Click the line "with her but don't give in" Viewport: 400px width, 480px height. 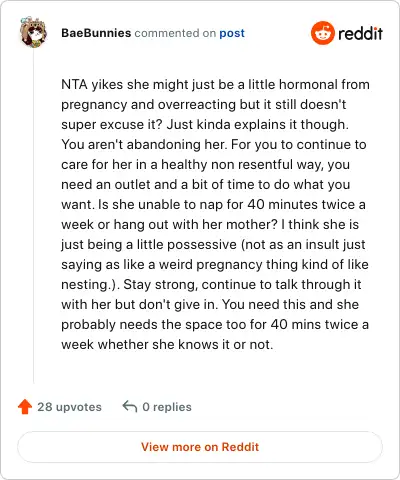click(x=210, y=304)
